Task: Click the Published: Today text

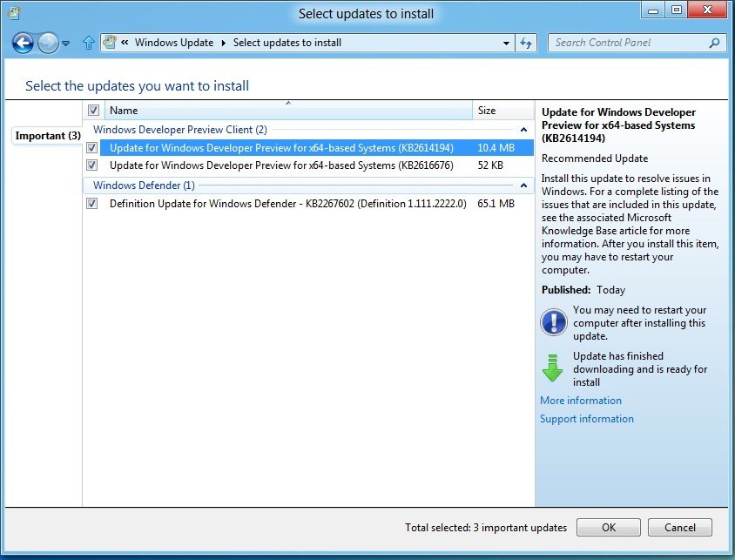Action: tap(583, 290)
